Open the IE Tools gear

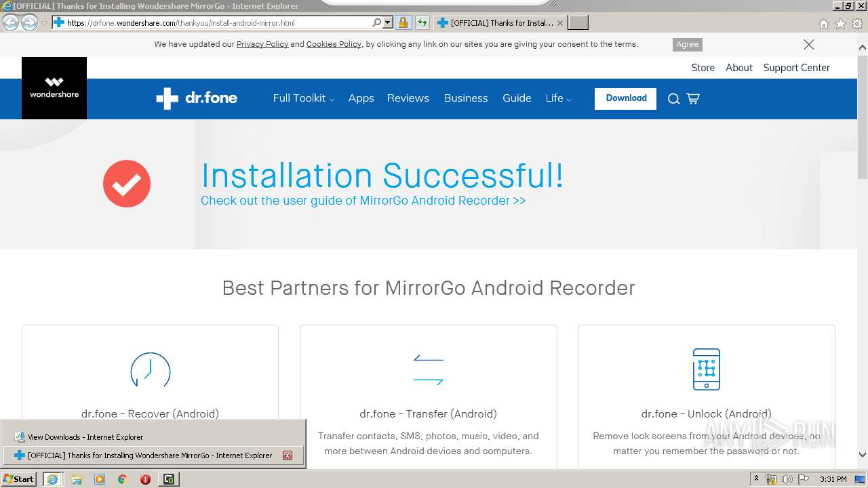(x=857, y=24)
